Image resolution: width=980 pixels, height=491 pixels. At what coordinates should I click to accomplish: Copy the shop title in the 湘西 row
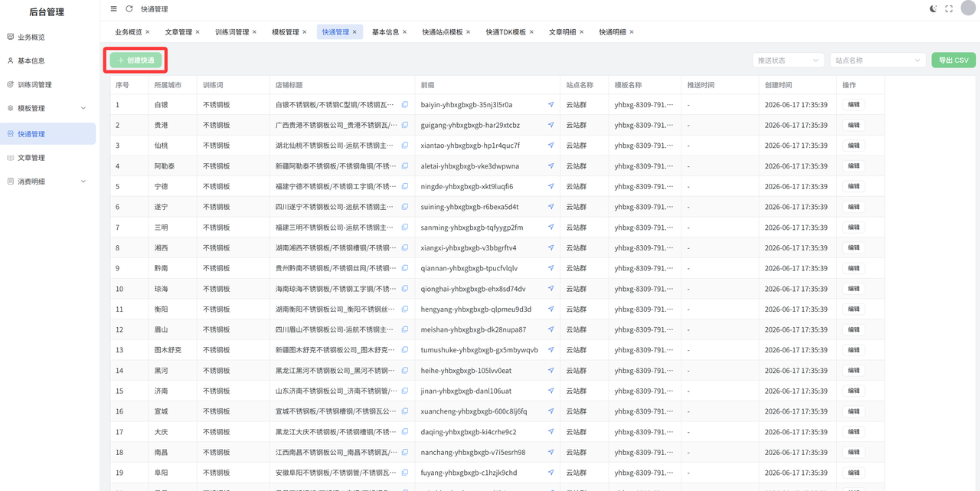tap(405, 247)
